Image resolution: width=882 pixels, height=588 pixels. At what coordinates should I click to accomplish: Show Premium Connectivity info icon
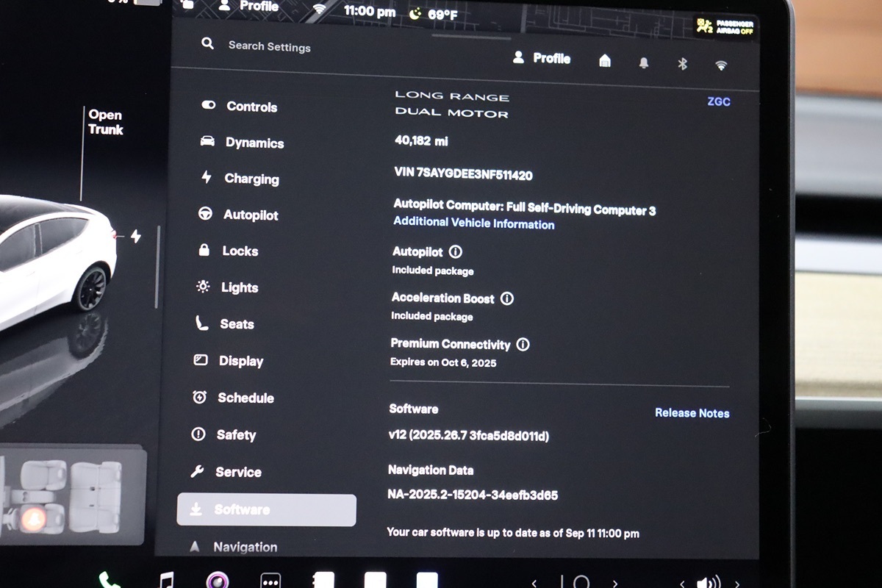click(x=523, y=344)
